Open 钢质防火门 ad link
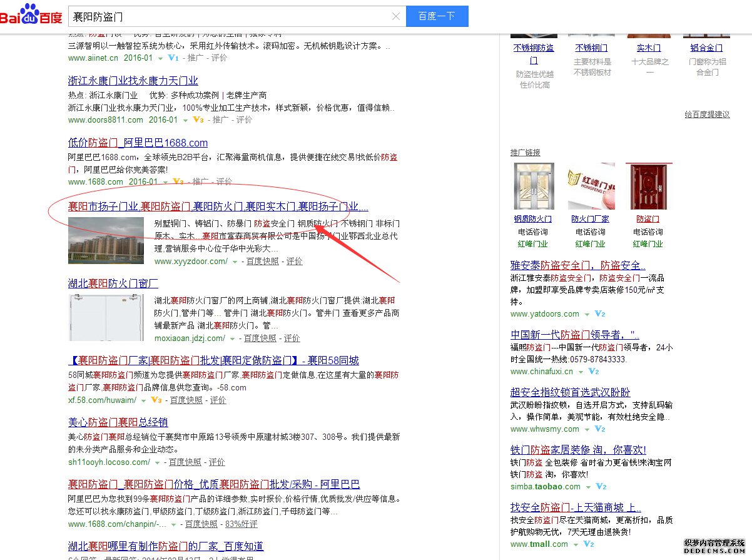 533,219
